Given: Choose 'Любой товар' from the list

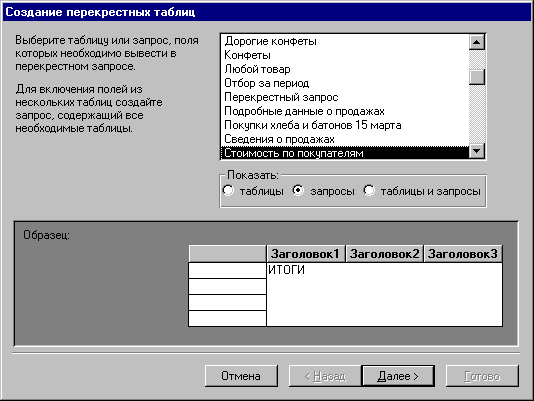Looking at the screenshot, I should [x=345, y=69].
